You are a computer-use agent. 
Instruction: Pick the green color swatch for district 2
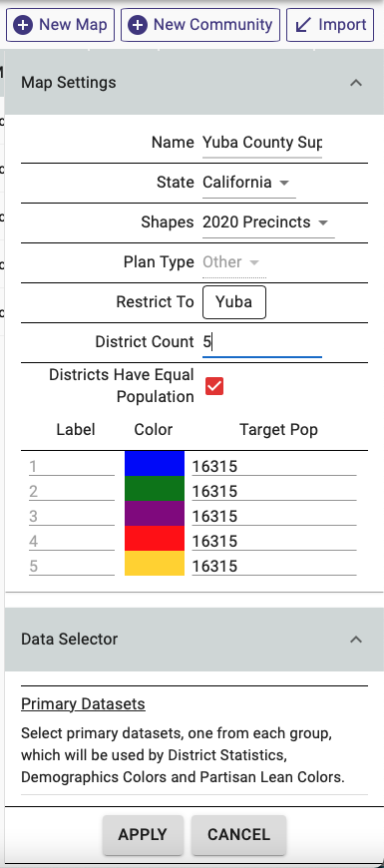pos(155,488)
